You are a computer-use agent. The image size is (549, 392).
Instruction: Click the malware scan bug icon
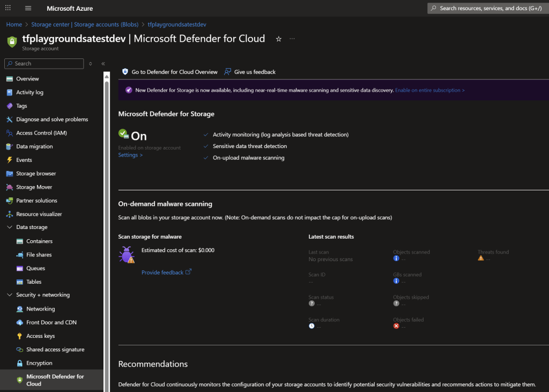pos(127,255)
